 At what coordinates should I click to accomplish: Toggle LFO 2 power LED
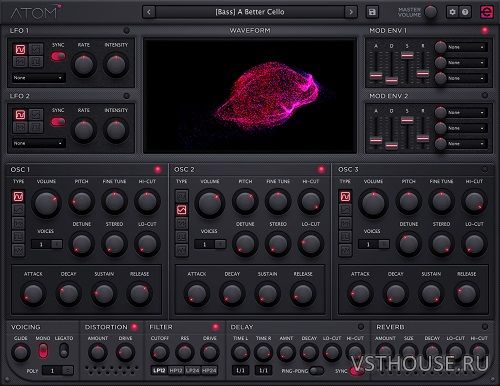[x=126, y=96]
